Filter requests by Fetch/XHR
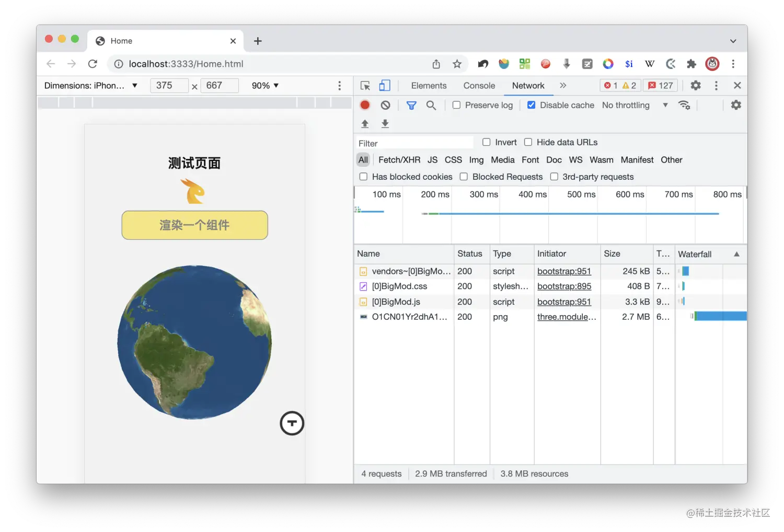 point(399,160)
